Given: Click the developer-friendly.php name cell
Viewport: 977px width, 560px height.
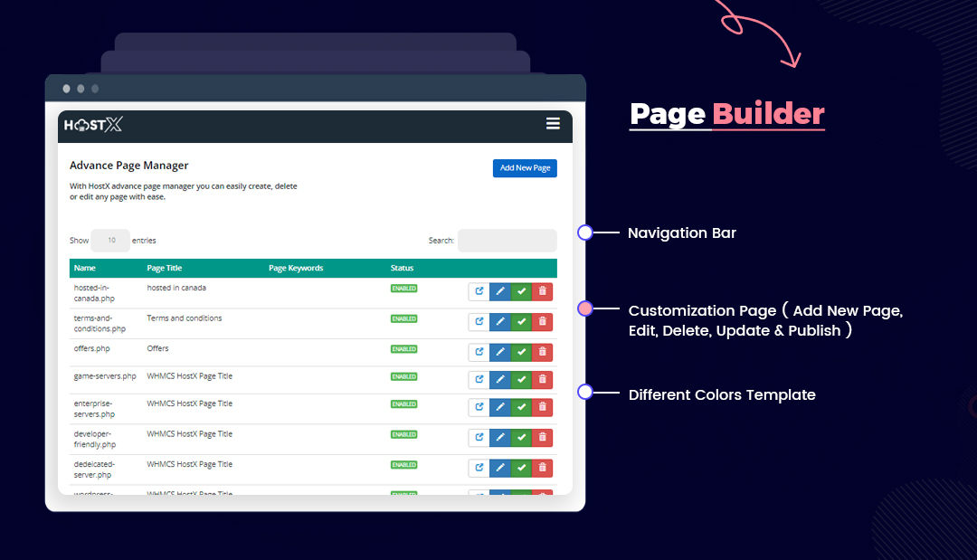Looking at the screenshot, I should (x=95, y=439).
